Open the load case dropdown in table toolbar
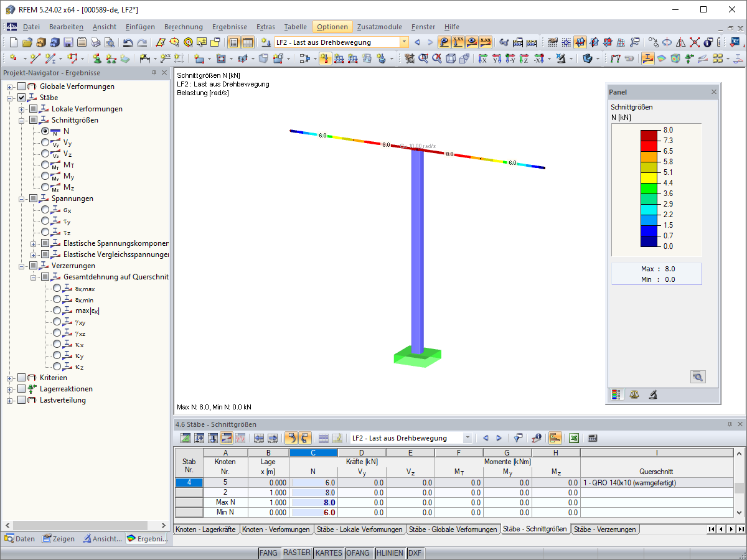 [x=467, y=438]
